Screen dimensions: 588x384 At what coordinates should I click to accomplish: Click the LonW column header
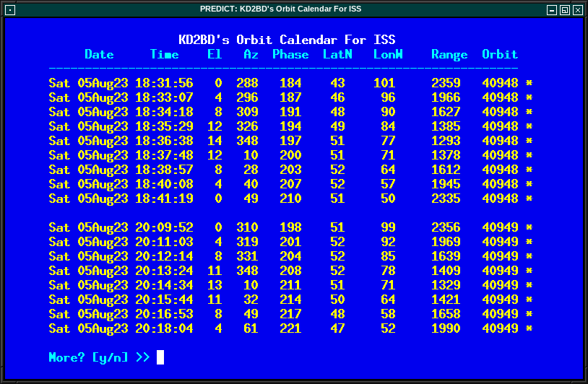tap(388, 54)
